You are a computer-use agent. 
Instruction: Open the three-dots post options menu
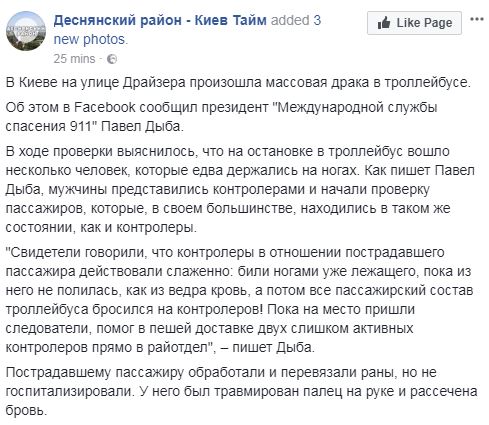477,19
